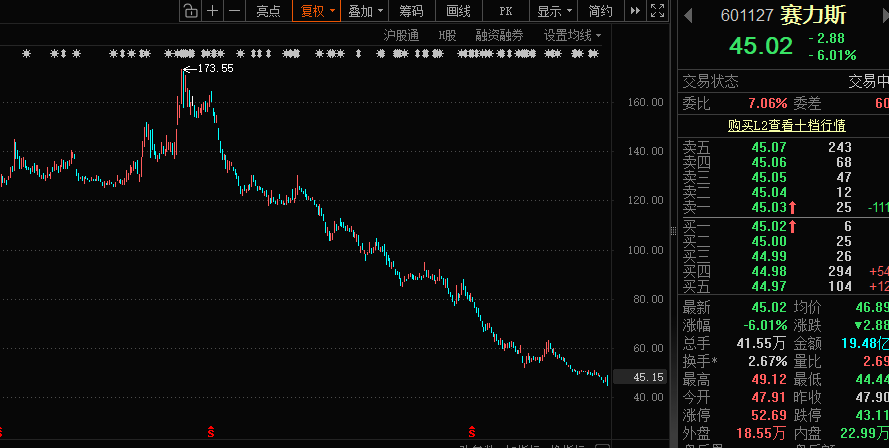The height and width of the screenshot is (448, 889).
Task: Click the 涨幅 row value -6.01%
Action: [x=765, y=326]
